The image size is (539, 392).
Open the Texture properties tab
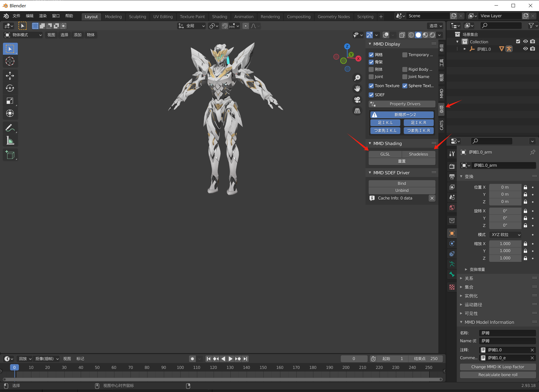(x=452, y=287)
